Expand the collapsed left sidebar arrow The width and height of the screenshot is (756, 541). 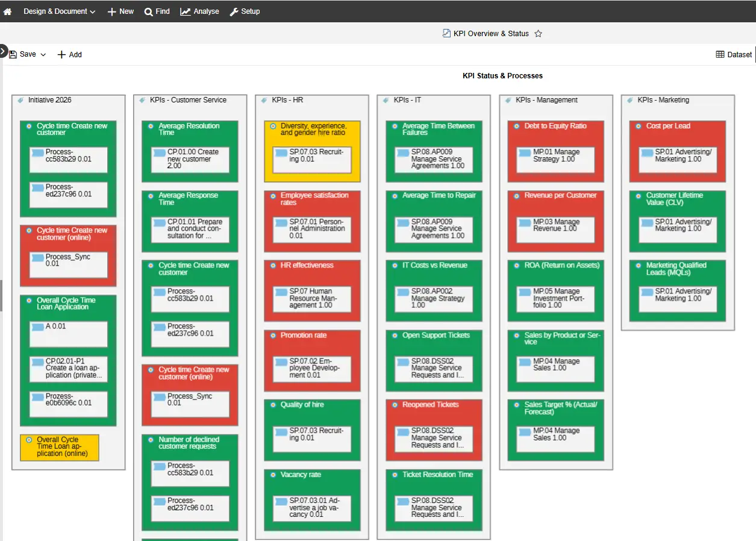[x=3, y=51]
